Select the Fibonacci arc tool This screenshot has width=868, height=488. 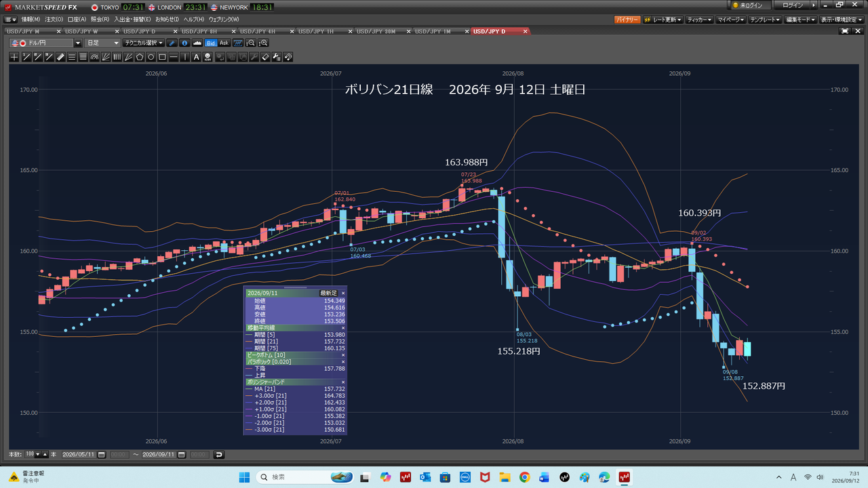(94, 57)
